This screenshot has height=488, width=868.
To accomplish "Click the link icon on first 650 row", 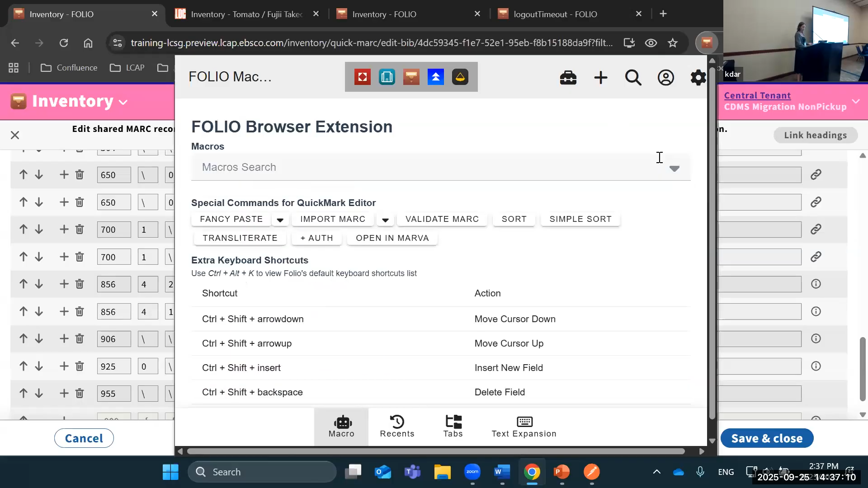I will [x=816, y=174].
